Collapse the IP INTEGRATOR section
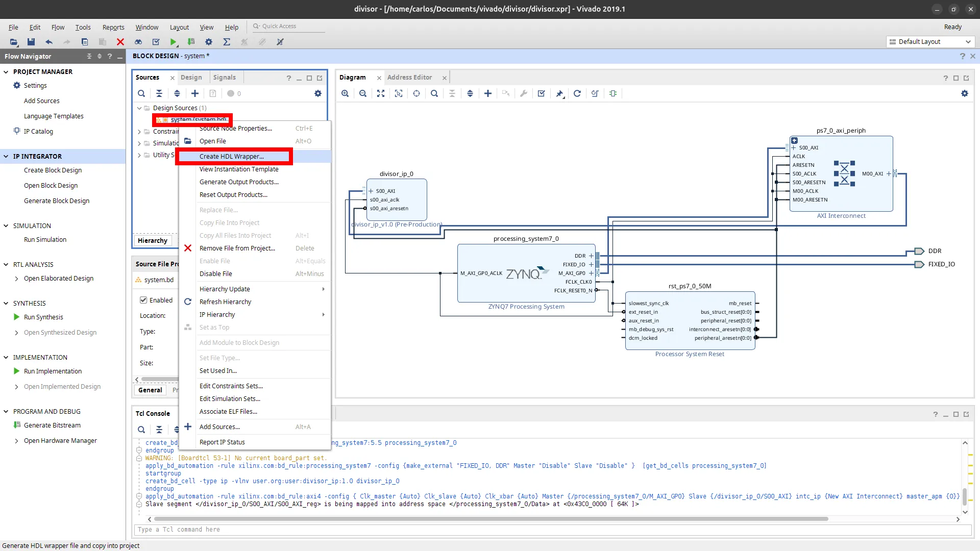Image resolution: width=980 pixels, height=551 pixels. point(6,157)
